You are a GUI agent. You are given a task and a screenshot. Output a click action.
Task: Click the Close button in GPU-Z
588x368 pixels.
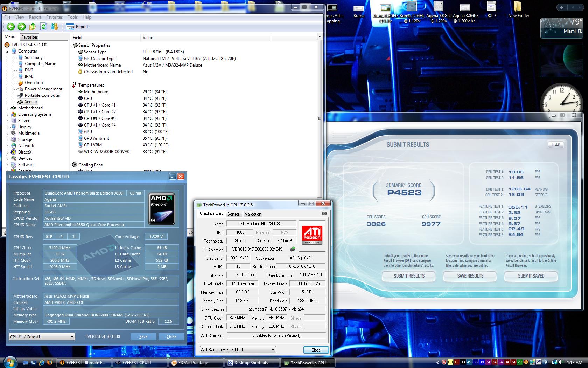(x=316, y=350)
